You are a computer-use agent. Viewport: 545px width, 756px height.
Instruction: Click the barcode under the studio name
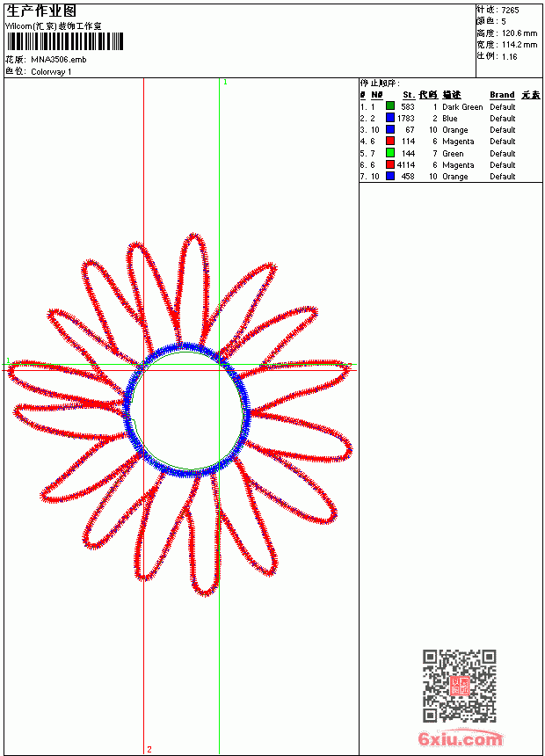(65, 41)
